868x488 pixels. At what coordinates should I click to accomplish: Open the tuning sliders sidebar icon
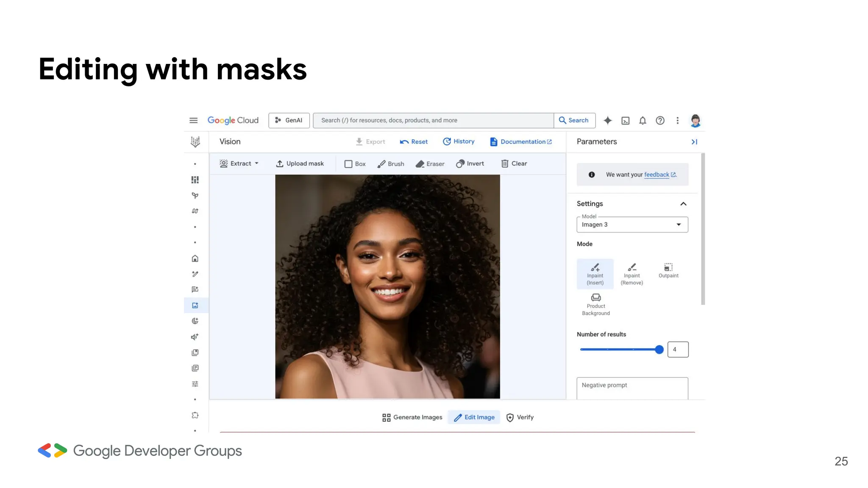coord(195,384)
